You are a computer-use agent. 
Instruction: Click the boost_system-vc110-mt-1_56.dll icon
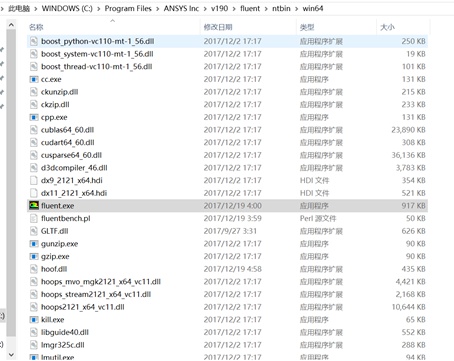click(x=34, y=54)
